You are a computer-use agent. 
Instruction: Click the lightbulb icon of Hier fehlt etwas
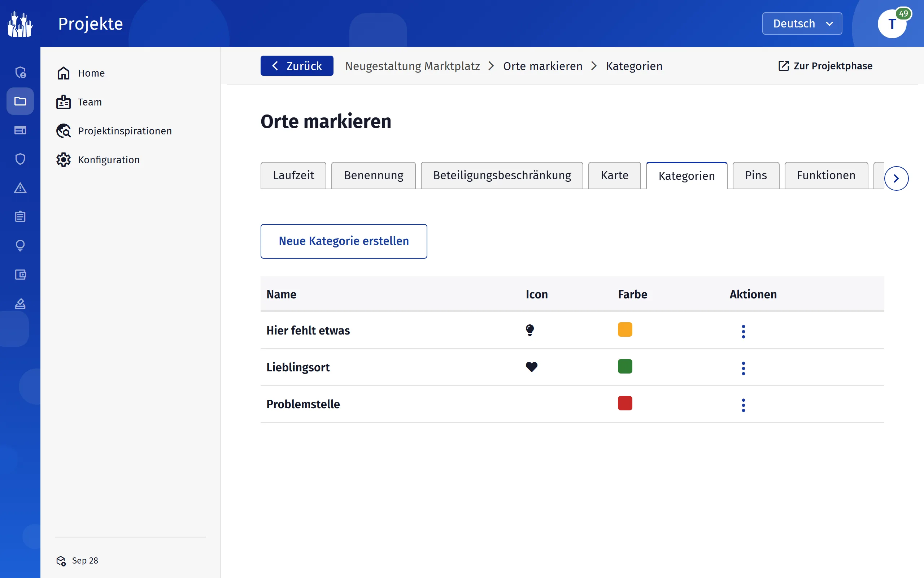pos(530,330)
